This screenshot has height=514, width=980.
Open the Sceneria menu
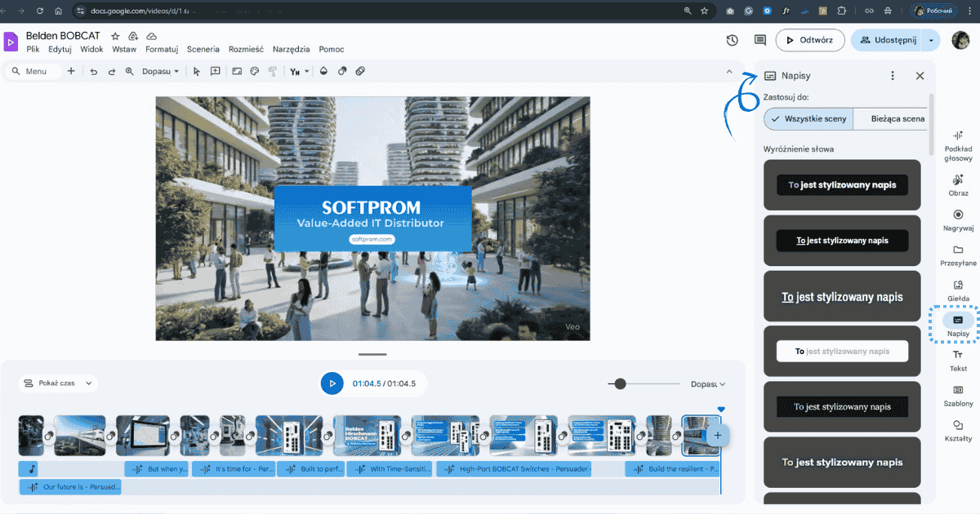click(203, 49)
